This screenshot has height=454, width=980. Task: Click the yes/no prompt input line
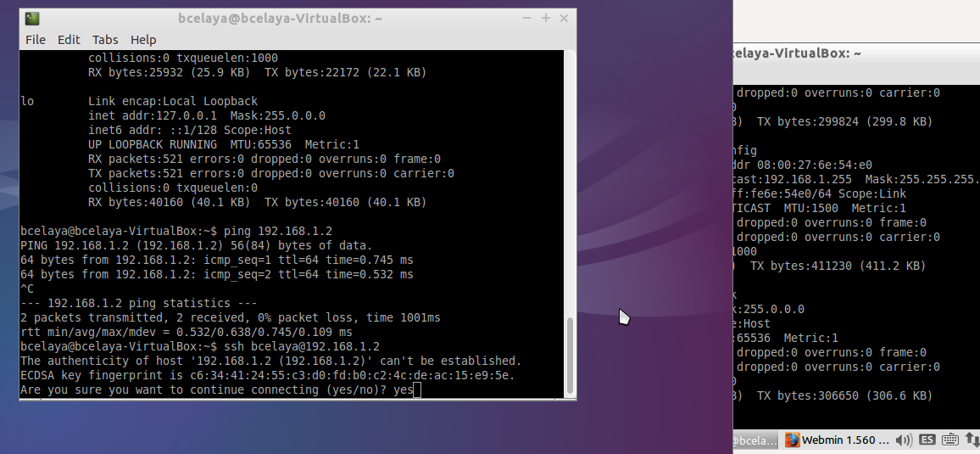pos(220,390)
